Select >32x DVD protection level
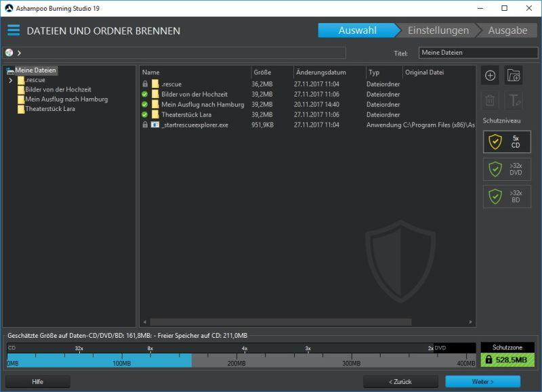This screenshot has height=392, width=542. coord(507,169)
